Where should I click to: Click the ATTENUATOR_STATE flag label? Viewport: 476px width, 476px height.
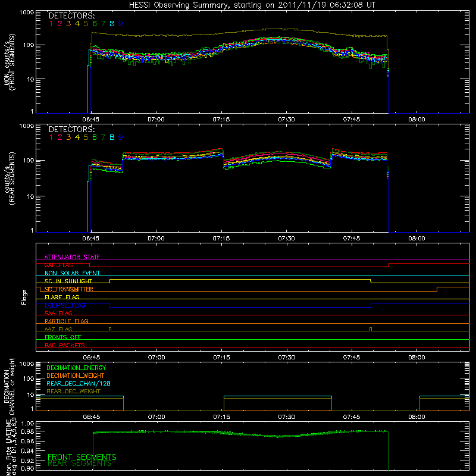[x=72, y=257]
